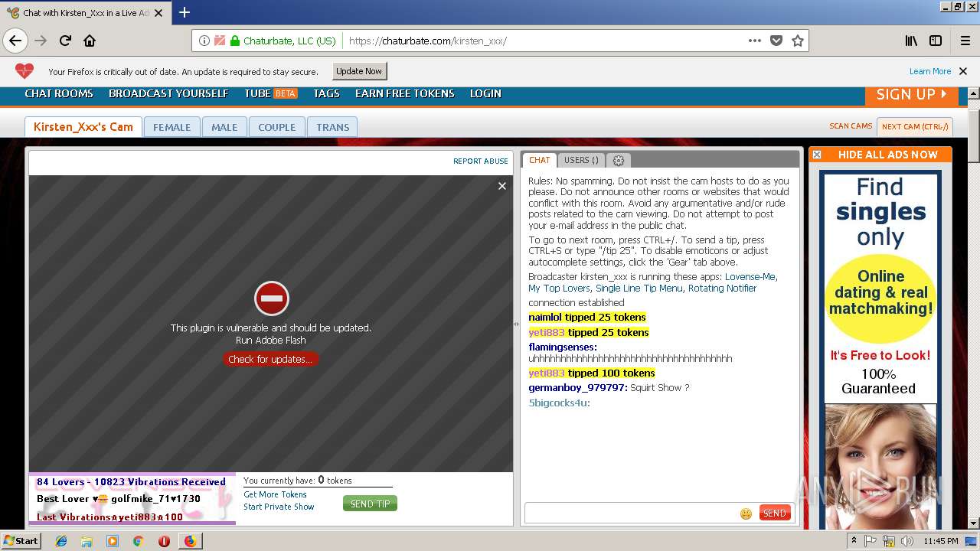Select the USERS tab
The image size is (980, 551).
(x=581, y=160)
